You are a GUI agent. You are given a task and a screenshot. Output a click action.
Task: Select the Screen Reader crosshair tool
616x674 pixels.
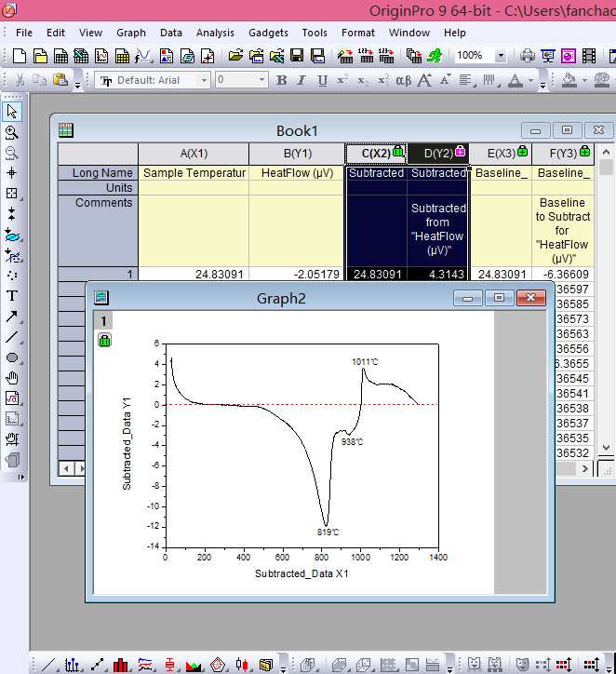click(x=12, y=173)
